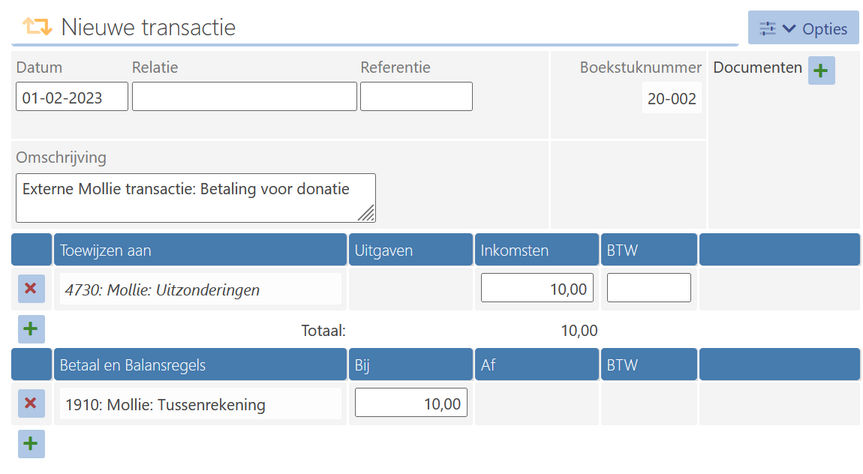Focus the Relatie input field
Screen dimensions: 863x474
pos(244,97)
